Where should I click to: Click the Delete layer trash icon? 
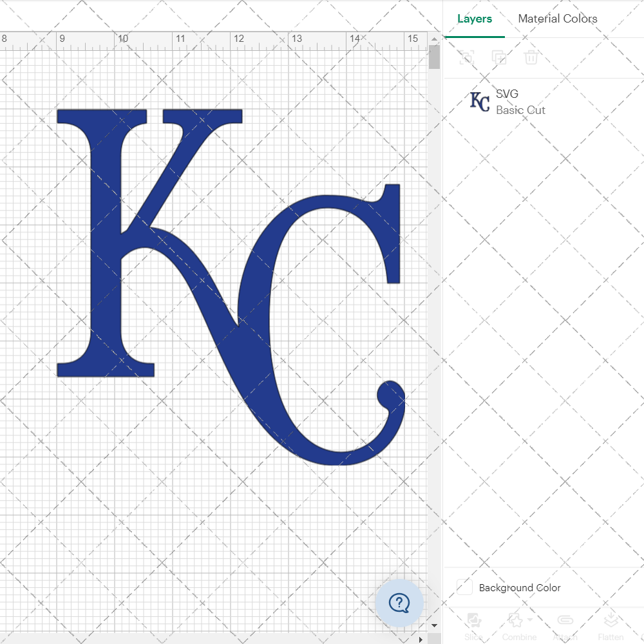[x=531, y=57]
